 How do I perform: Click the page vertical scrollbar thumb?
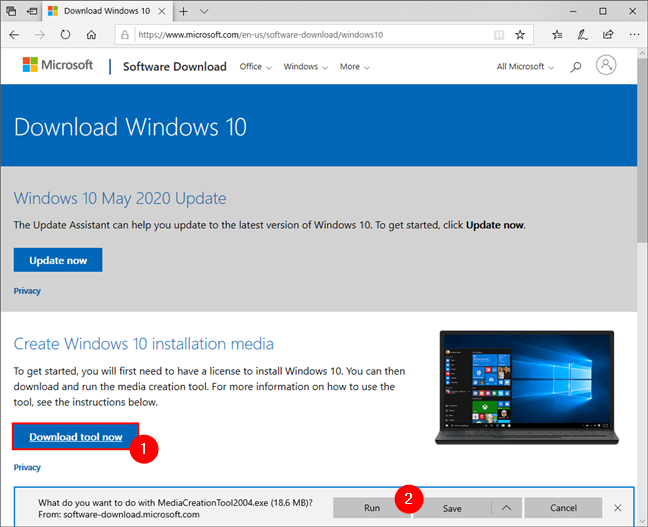[x=642, y=151]
